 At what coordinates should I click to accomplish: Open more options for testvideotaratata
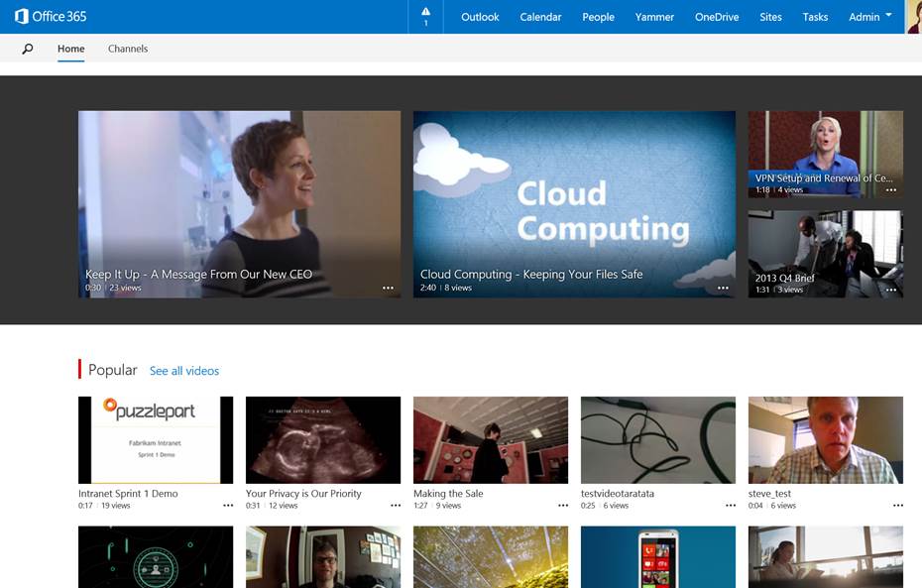coord(731,505)
